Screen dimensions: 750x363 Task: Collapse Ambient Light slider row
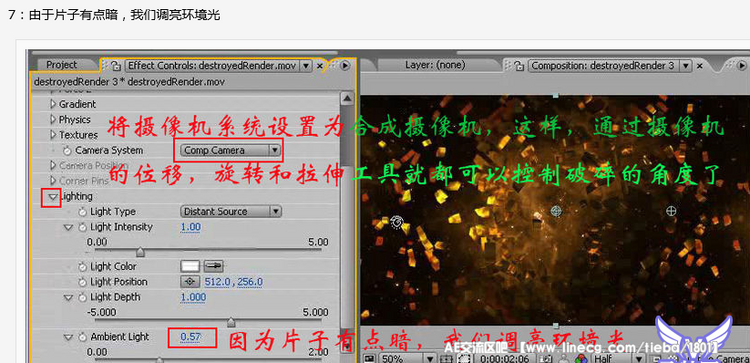pyautogui.click(x=68, y=337)
